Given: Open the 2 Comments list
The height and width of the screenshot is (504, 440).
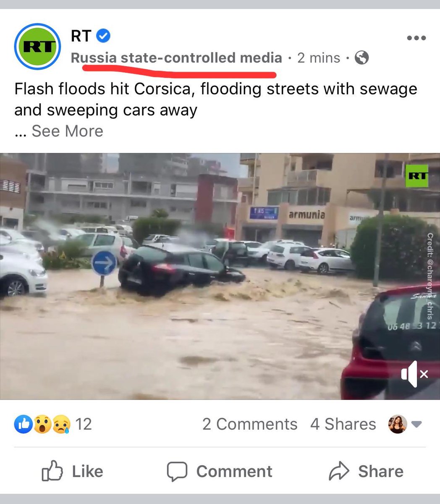Looking at the screenshot, I should tap(250, 424).
